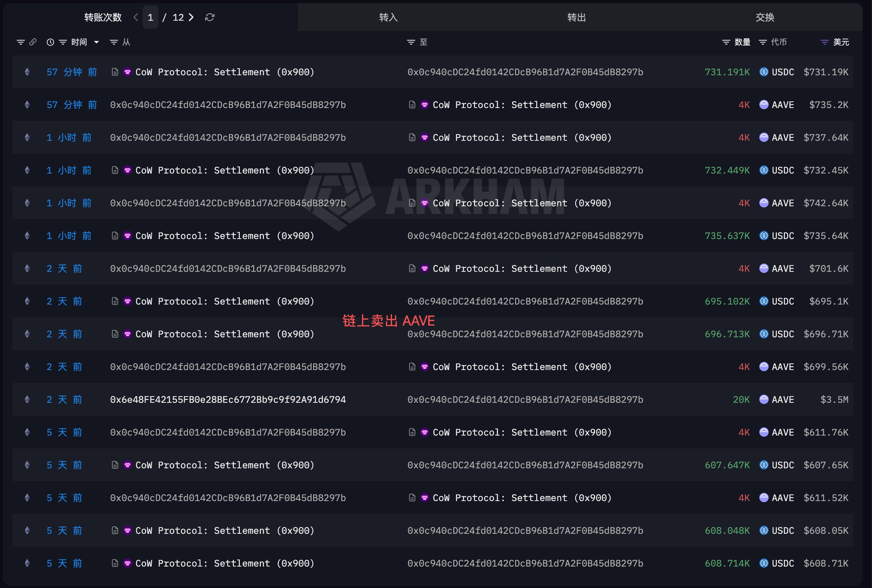The width and height of the screenshot is (872, 588).
Task: Open the 美元 (USD) filter
Action: tap(824, 42)
